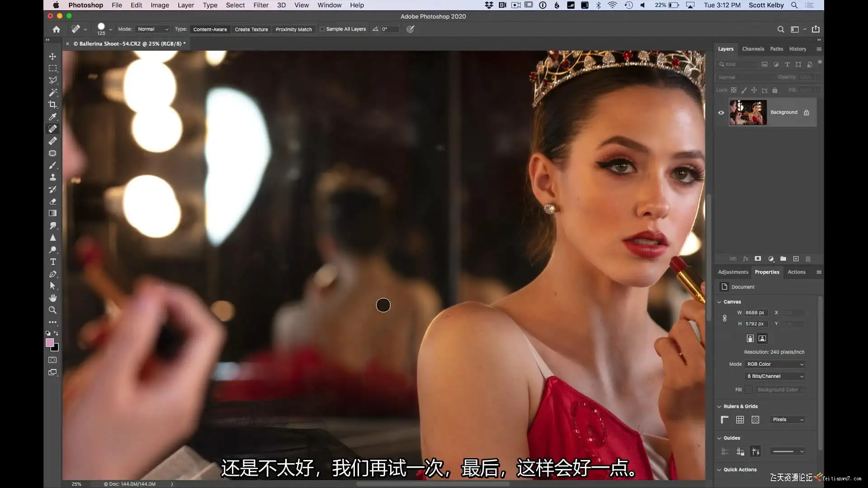This screenshot has height=488, width=868.
Task: Select the Eraser tool
Action: click(x=53, y=201)
